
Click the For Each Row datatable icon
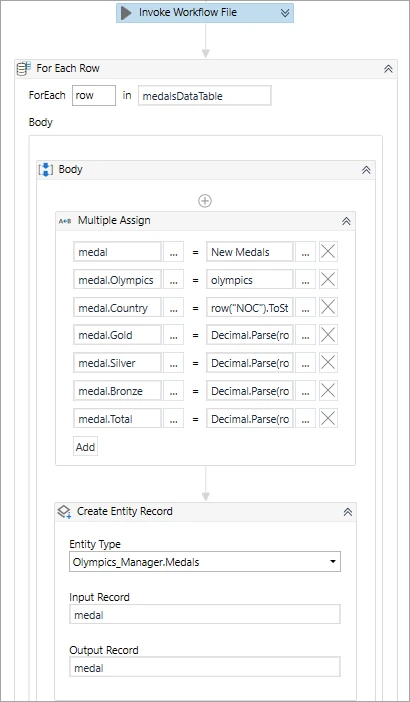coord(24,68)
